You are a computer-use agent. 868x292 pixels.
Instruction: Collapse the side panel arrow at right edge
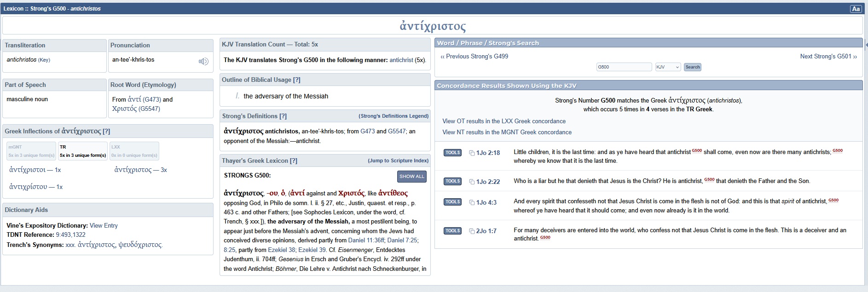point(866,45)
